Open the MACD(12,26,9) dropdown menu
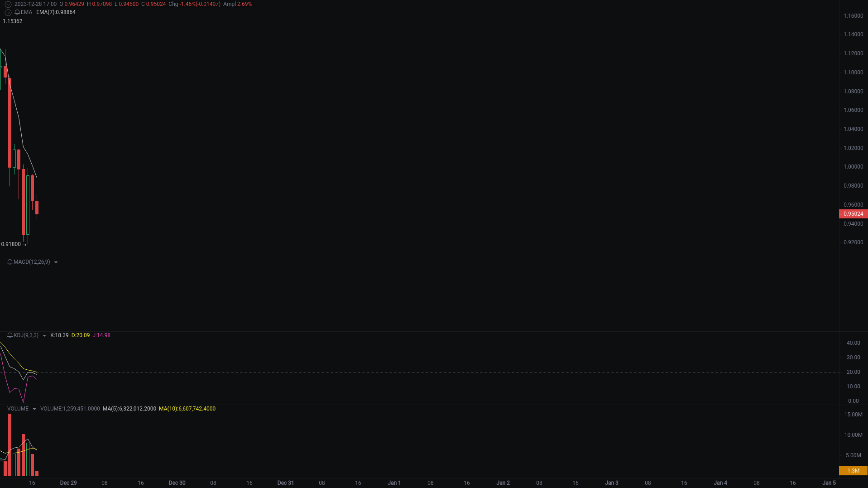 [x=56, y=262]
